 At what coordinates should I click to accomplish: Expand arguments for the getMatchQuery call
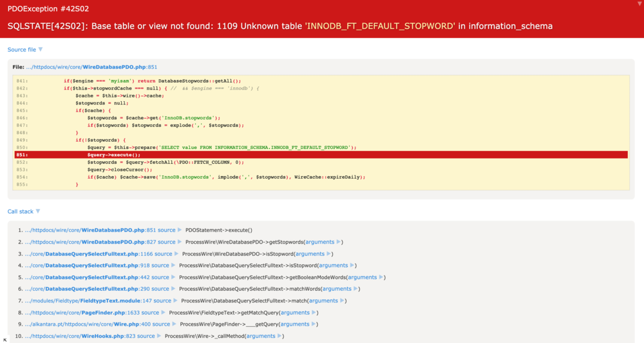tap(299, 313)
